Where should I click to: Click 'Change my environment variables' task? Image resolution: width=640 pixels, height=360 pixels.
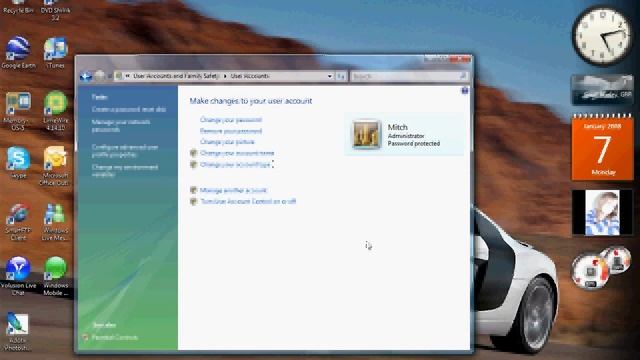point(124,171)
